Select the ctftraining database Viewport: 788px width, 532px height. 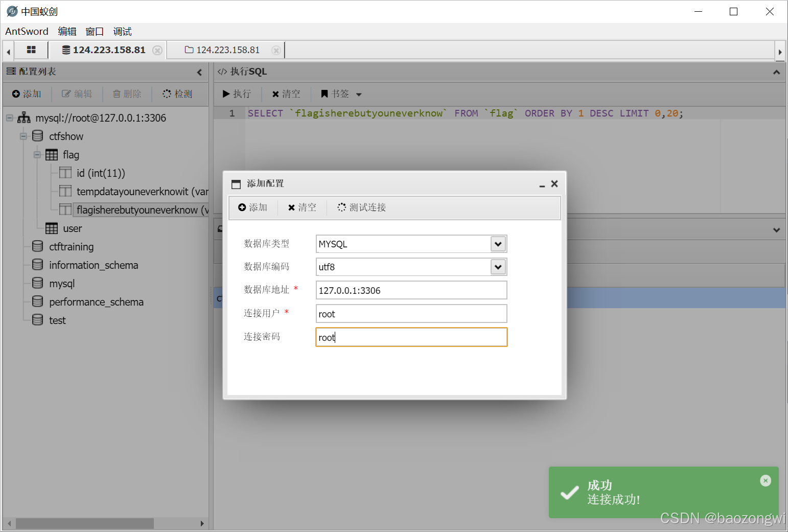point(72,247)
